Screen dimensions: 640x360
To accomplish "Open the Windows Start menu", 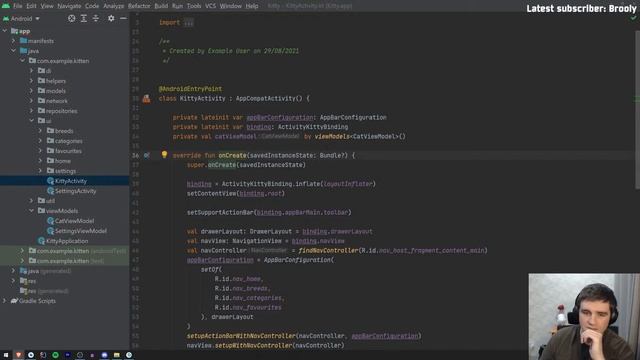I will [6, 355].
